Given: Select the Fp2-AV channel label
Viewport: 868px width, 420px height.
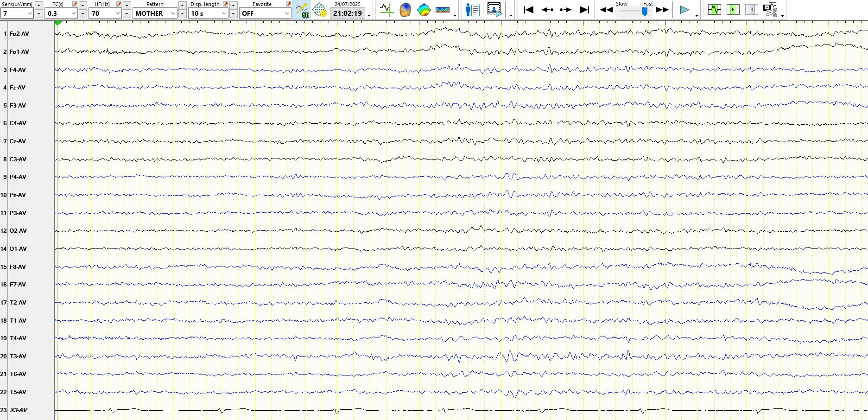Looking at the screenshot, I should [19, 34].
